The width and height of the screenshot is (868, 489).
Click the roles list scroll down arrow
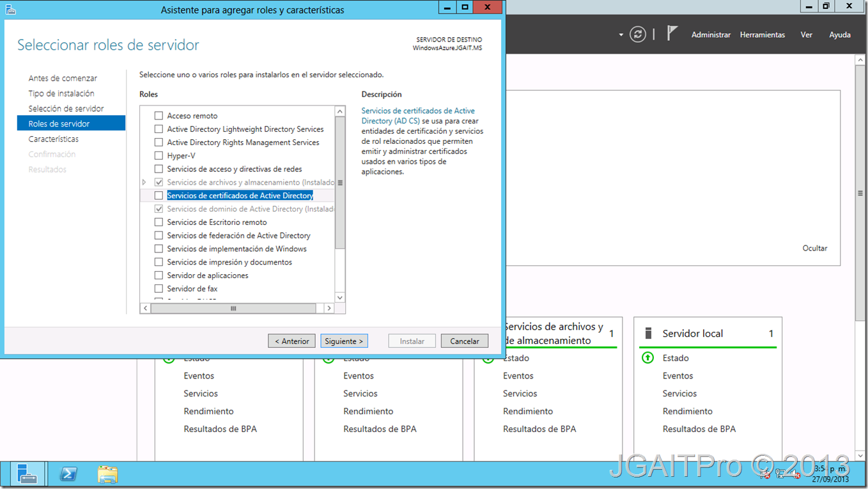pos(340,297)
